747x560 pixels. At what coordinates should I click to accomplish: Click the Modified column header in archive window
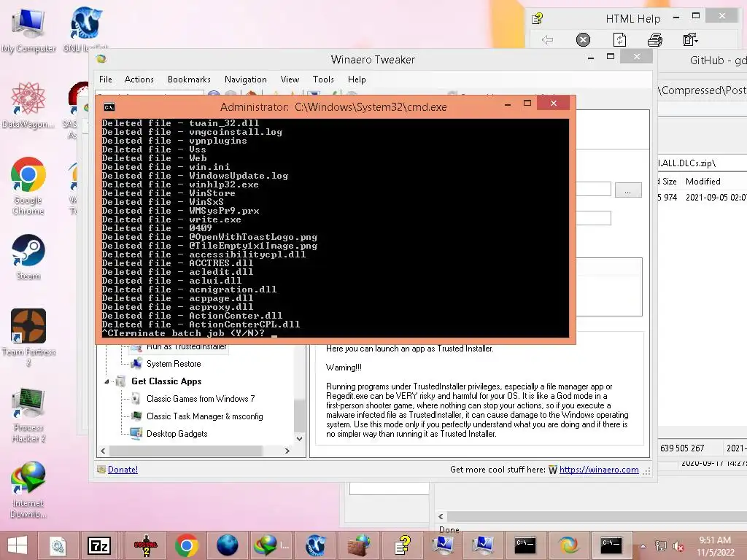(703, 182)
